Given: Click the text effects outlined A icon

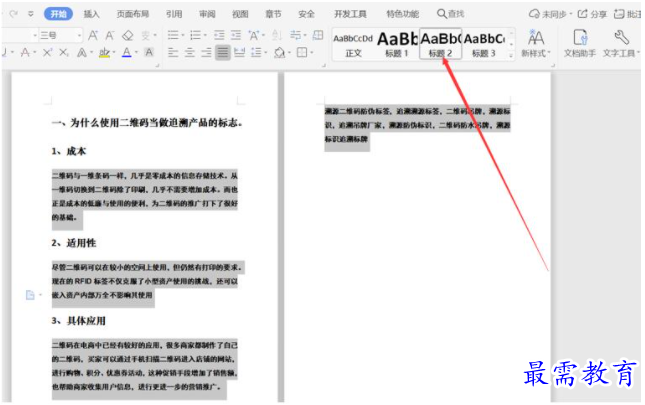Looking at the screenshot, I should point(82,53).
